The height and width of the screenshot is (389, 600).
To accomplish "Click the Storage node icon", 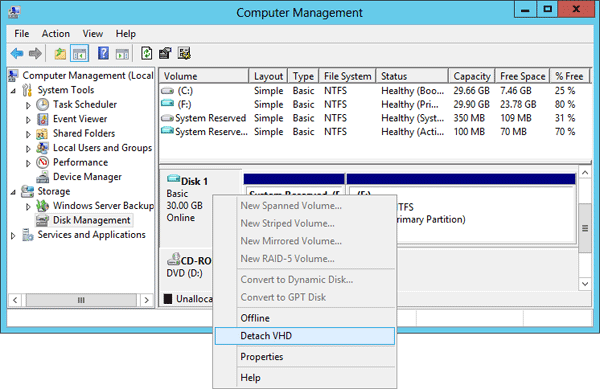I will tap(27, 191).
